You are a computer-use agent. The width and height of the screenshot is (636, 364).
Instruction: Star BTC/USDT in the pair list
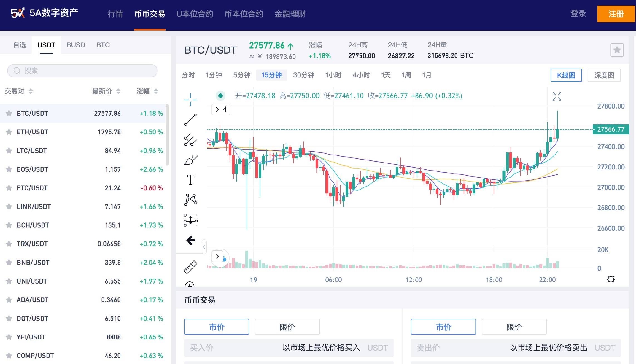(x=9, y=113)
